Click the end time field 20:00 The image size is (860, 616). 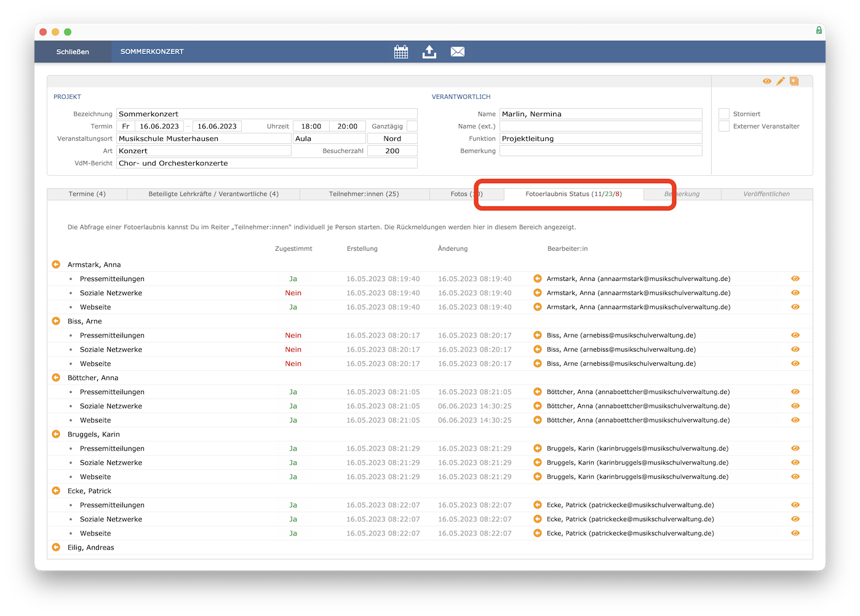point(348,126)
